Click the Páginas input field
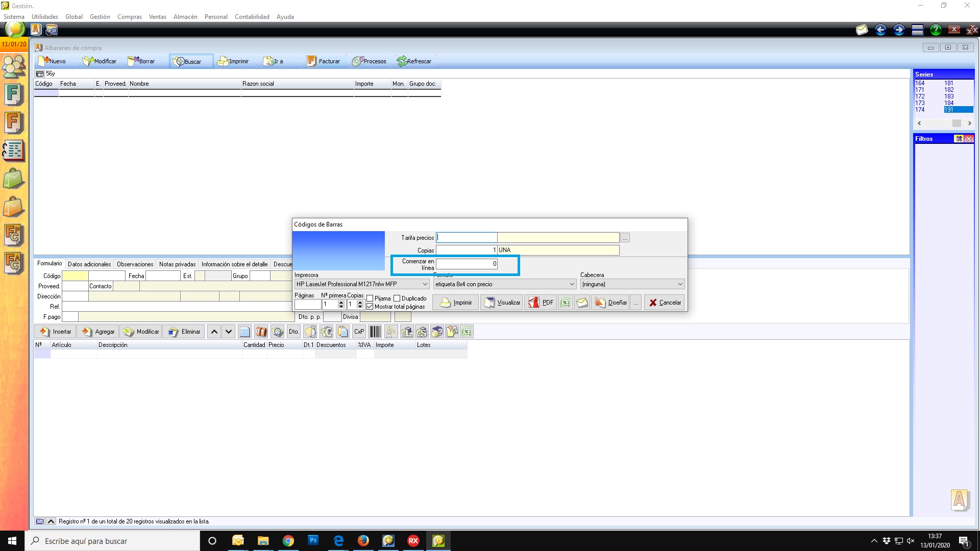The width and height of the screenshot is (980, 551). 308,305
